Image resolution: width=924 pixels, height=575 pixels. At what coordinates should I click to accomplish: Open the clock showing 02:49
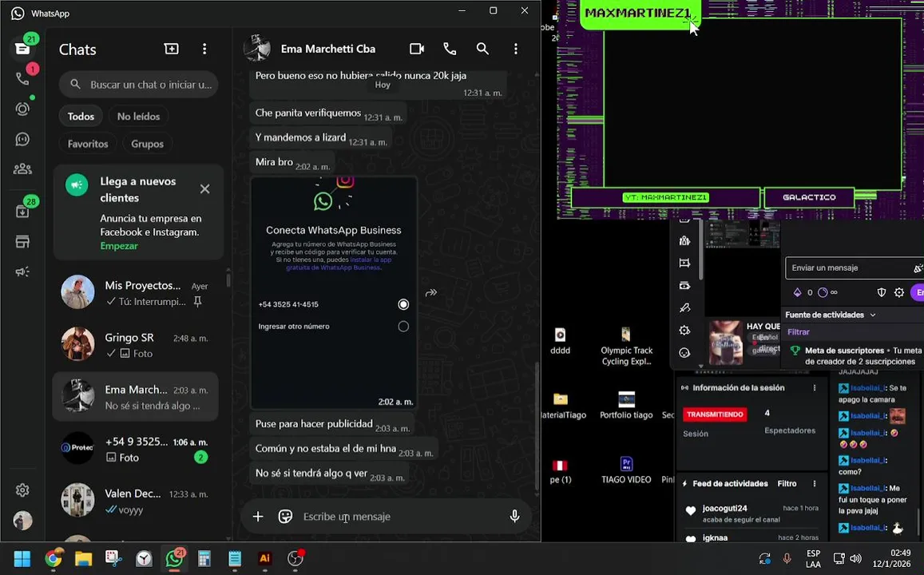[891, 558]
